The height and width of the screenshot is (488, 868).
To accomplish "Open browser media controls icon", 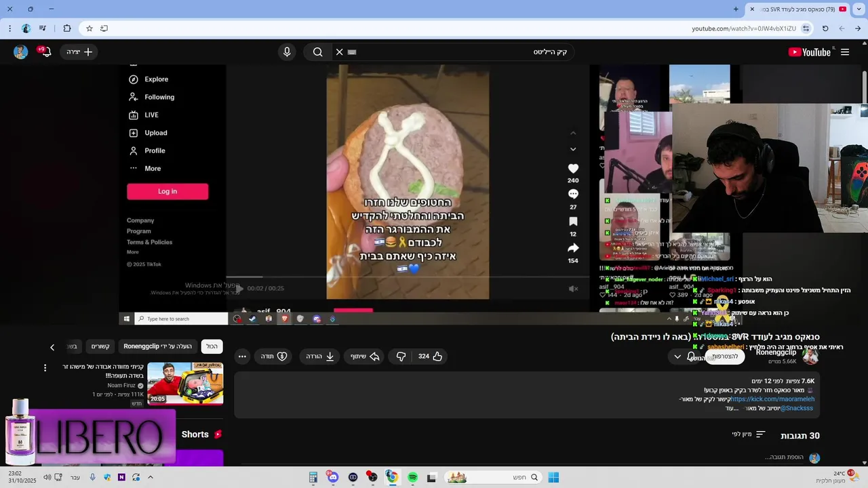I will point(43,28).
